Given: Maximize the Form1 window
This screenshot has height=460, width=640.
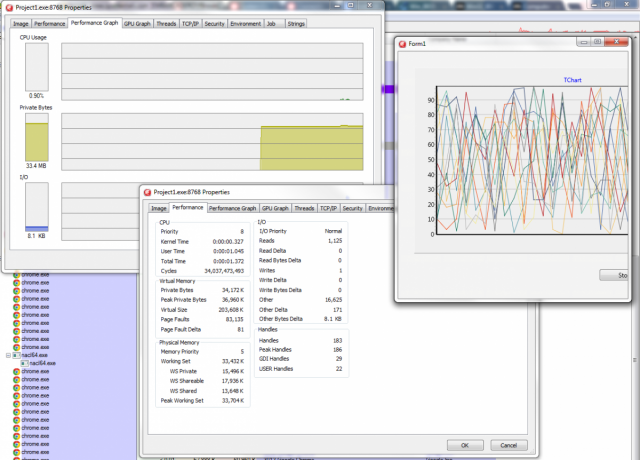Looking at the screenshot, I should 597,42.
